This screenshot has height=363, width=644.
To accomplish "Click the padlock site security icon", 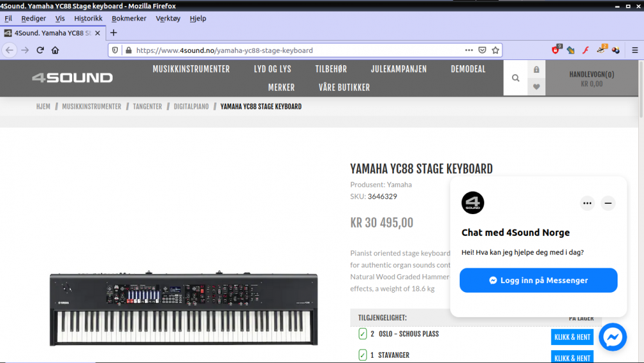I will coord(129,50).
